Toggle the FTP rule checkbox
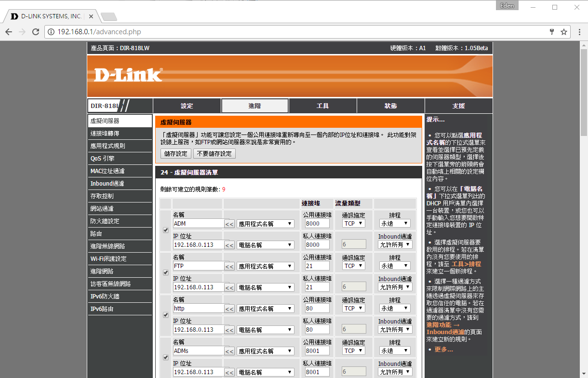The width and height of the screenshot is (588, 378). pyautogui.click(x=166, y=272)
